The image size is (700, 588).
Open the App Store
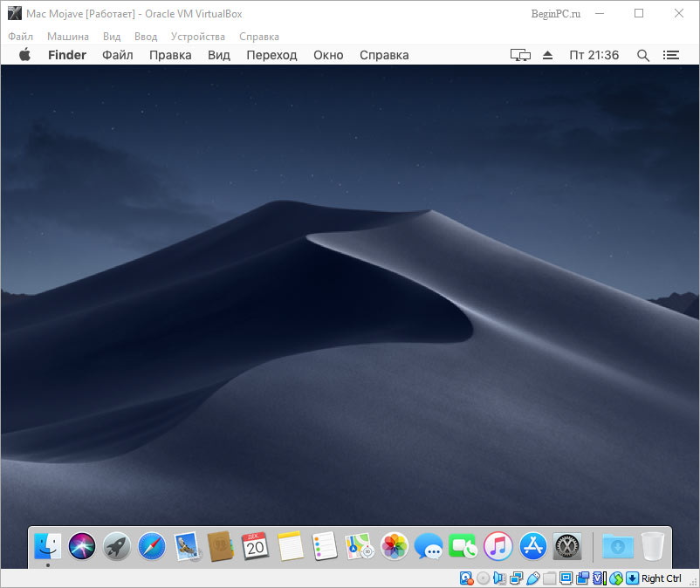point(532,545)
